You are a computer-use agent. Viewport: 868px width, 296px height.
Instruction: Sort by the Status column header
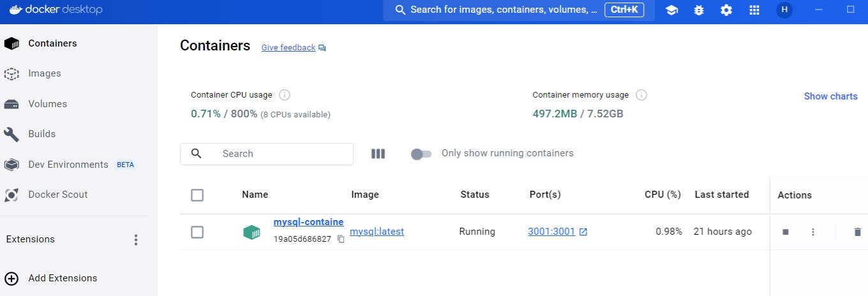point(475,195)
